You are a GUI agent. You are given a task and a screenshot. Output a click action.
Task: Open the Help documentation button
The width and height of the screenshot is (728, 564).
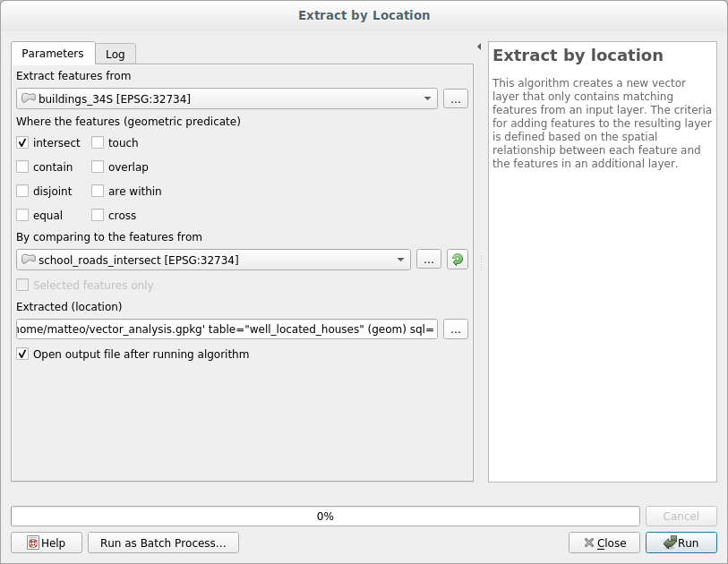[47, 543]
